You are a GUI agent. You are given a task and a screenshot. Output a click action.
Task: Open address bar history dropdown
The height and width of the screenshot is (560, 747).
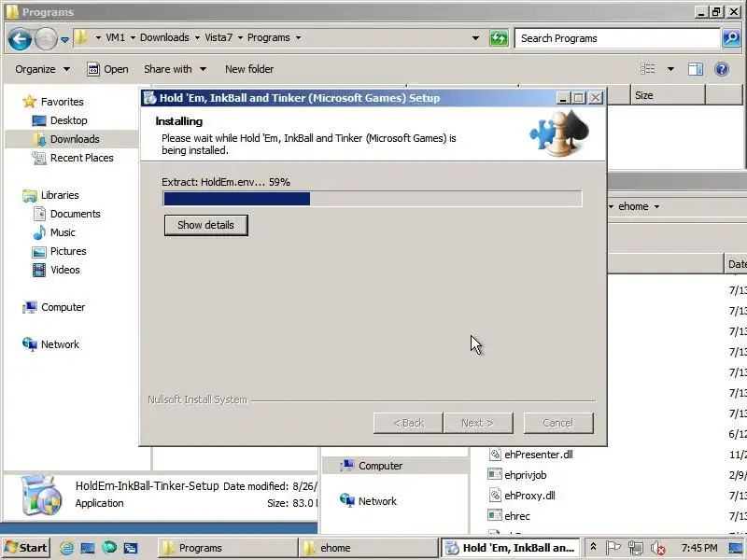(475, 38)
